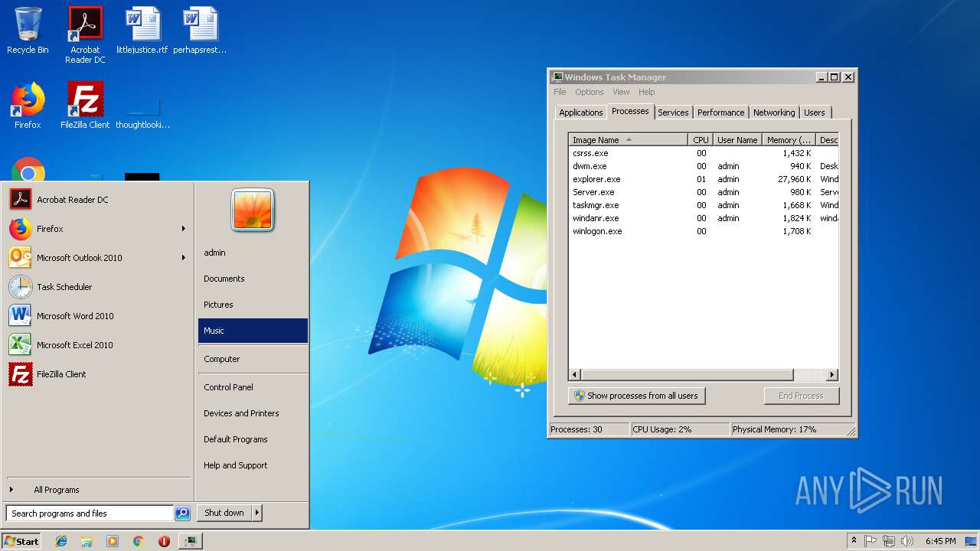The width and height of the screenshot is (980, 551).
Task: Open Task Manager Help menu
Action: [x=647, y=92]
